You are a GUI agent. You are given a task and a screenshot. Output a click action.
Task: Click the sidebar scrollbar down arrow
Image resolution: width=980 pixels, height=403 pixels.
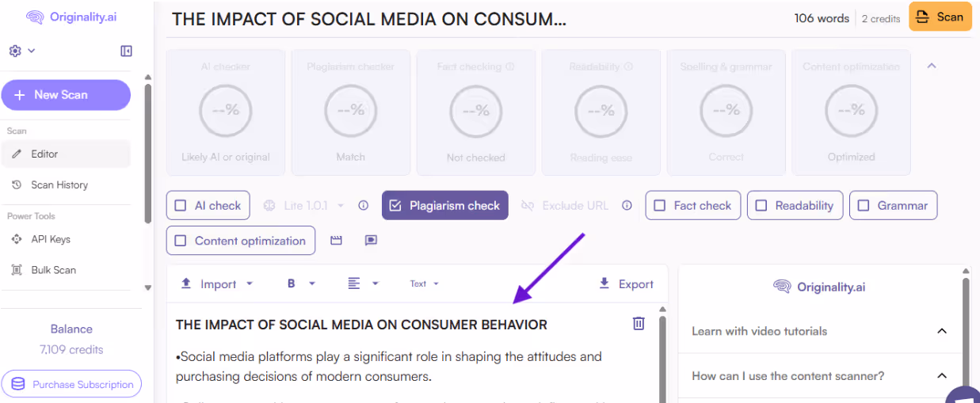click(148, 287)
